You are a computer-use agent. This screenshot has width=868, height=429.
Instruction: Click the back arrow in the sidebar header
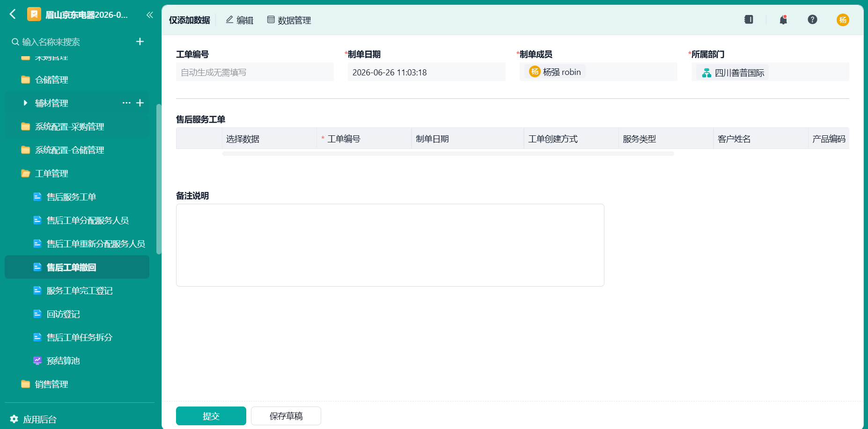pos(13,15)
